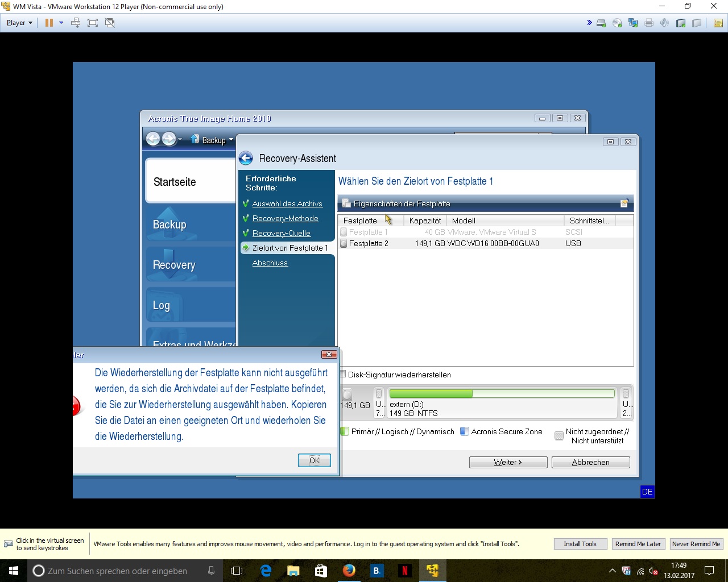
Task: Click the VMware sound device icon
Action: click(x=664, y=23)
